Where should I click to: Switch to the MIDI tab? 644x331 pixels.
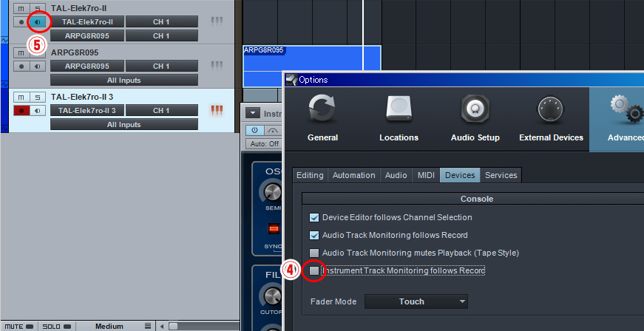pos(426,175)
